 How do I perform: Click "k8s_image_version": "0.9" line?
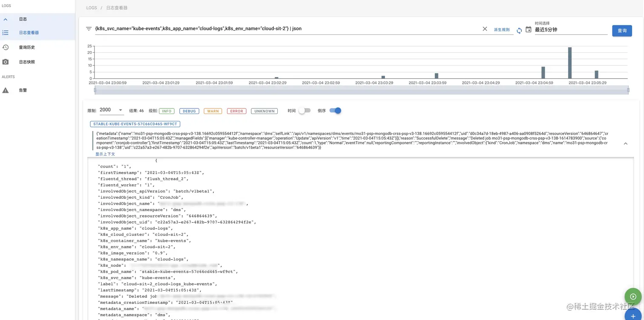pos(132,253)
